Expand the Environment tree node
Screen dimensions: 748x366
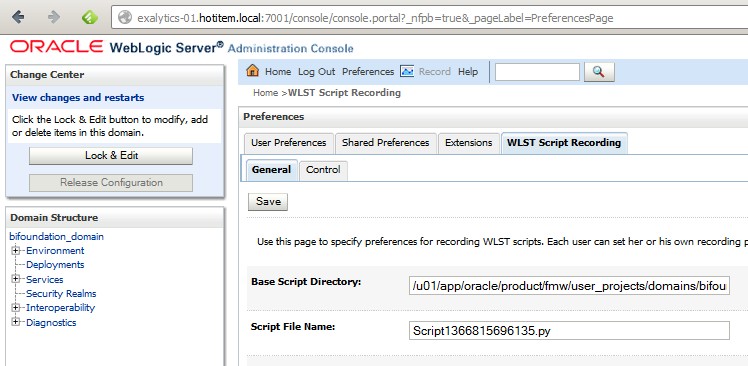click(x=16, y=250)
